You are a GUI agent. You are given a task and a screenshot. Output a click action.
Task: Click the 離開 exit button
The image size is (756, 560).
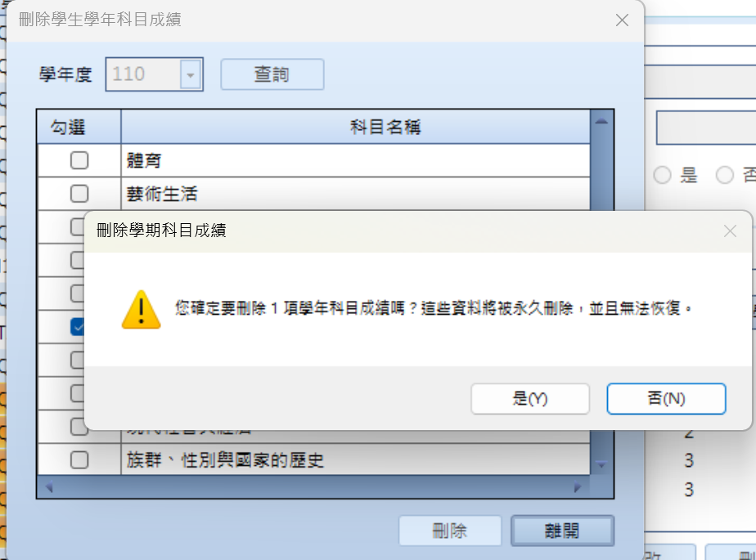(562, 531)
